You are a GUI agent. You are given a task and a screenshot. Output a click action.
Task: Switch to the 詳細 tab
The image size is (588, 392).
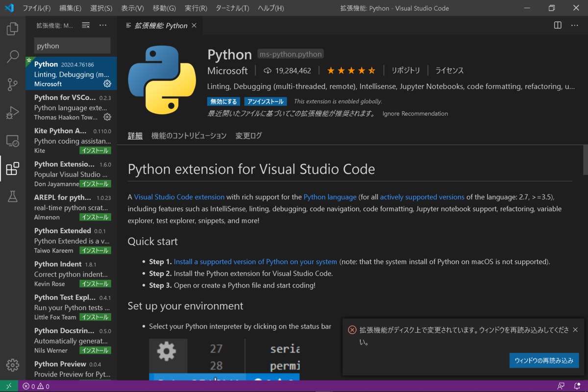[x=135, y=136]
